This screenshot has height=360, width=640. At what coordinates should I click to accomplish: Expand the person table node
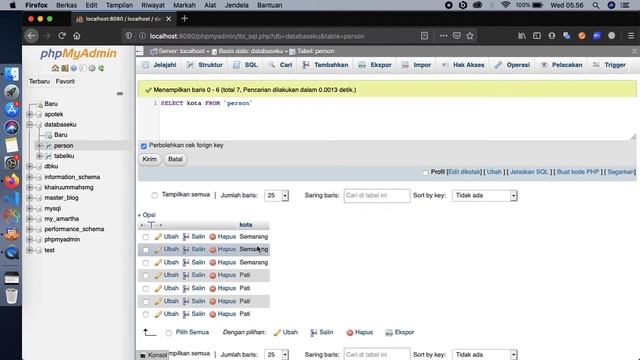[x=39, y=146]
